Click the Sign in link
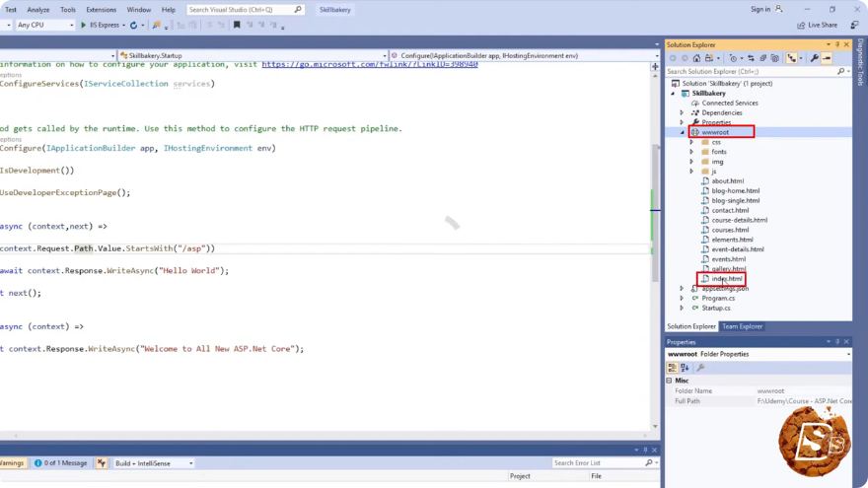The height and width of the screenshot is (488, 868). pyautogui.click(x=760, y=9)
